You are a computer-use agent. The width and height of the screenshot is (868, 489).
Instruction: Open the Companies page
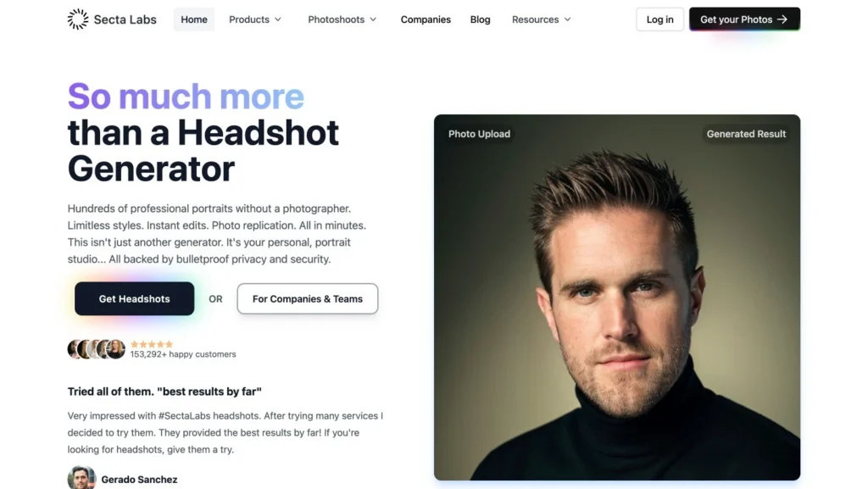(x=426, y=19)
